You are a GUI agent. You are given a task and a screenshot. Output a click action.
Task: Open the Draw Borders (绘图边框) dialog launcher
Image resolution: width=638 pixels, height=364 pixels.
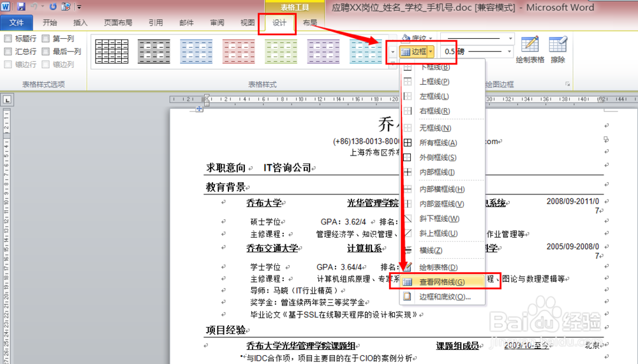(567, 84)
